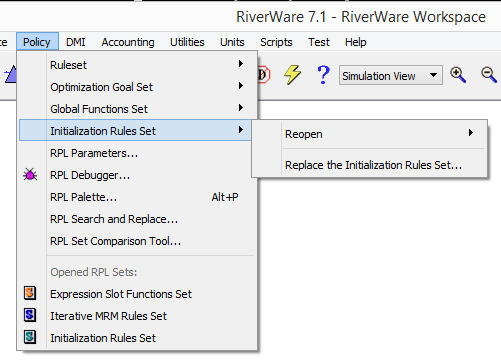Click the zoom in magnifier icon
The image size is (501, 364).
pyautogui.click(x=458, y=75)
